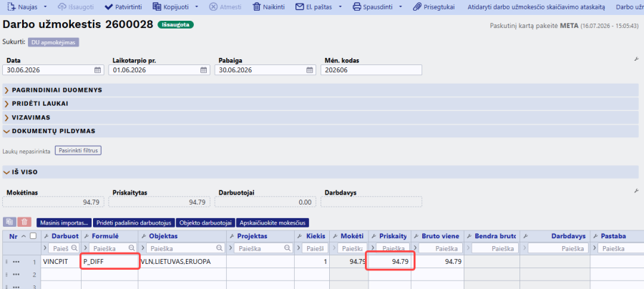Click wrench icon in Formulė column header

tap(87, 236)
